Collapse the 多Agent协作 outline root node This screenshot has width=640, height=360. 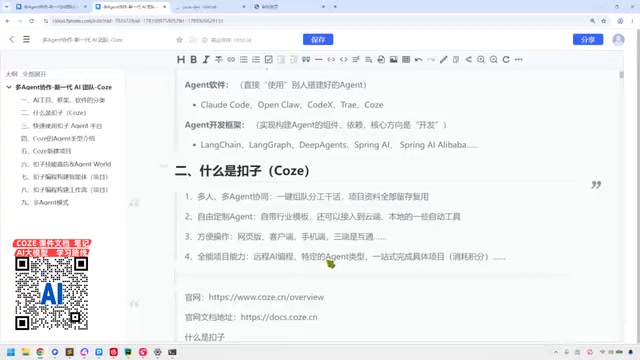click(x=9, y=87)
